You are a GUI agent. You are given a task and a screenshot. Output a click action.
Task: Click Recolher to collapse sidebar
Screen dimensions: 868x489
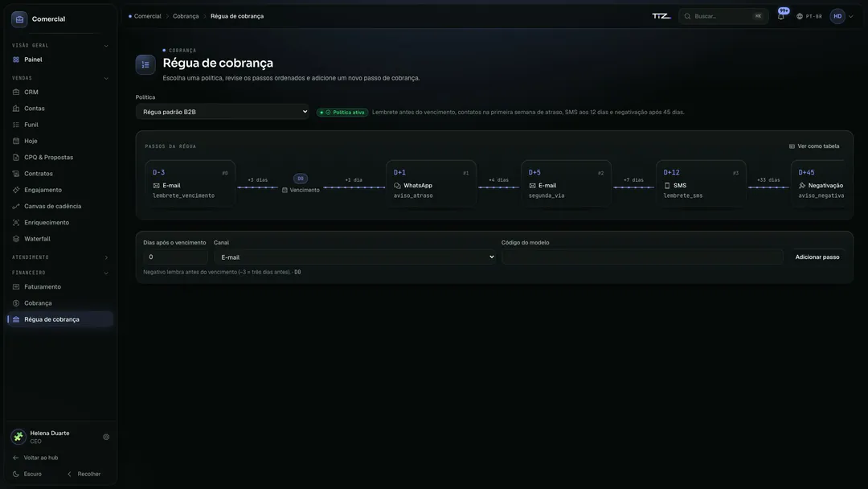point(84,474)
